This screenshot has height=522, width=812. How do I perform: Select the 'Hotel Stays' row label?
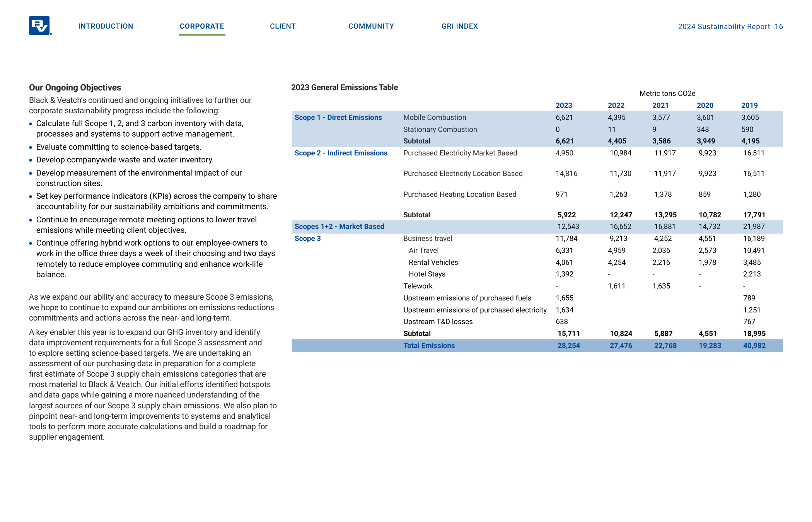[427, 274]
